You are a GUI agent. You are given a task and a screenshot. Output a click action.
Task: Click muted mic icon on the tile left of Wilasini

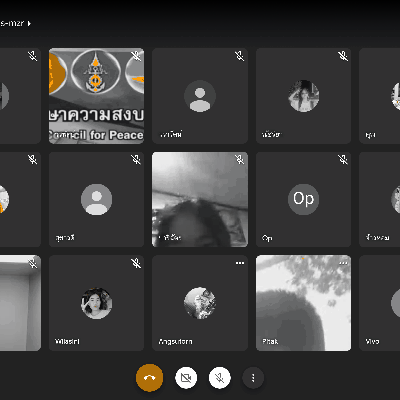tap(33, 263)
